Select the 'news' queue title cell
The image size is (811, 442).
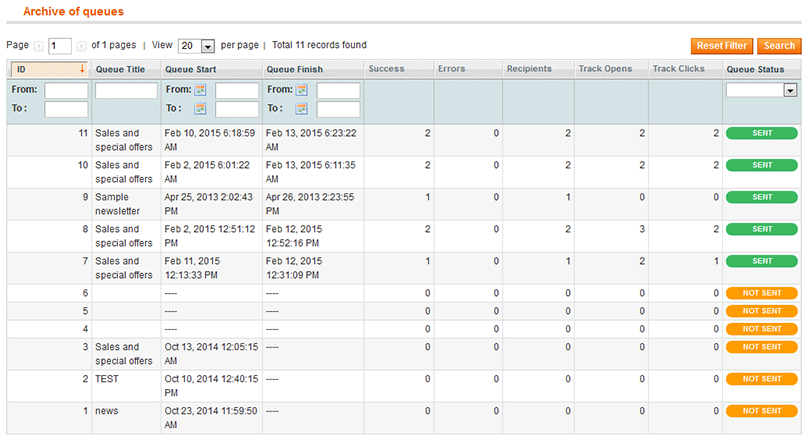pos(126,418)
